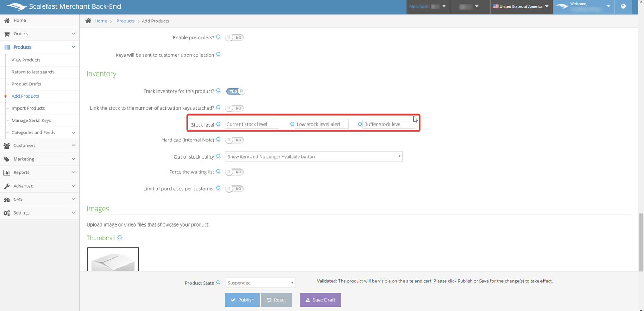This screenshot has height=311, width=644.
Task: Click info icon beside Out of stock policy
Action: [218, 156]
